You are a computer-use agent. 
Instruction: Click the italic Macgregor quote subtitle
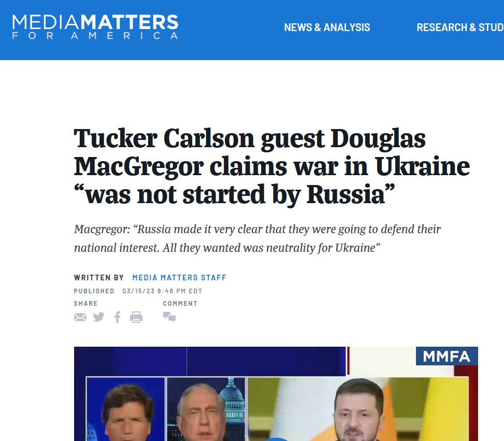257,238
